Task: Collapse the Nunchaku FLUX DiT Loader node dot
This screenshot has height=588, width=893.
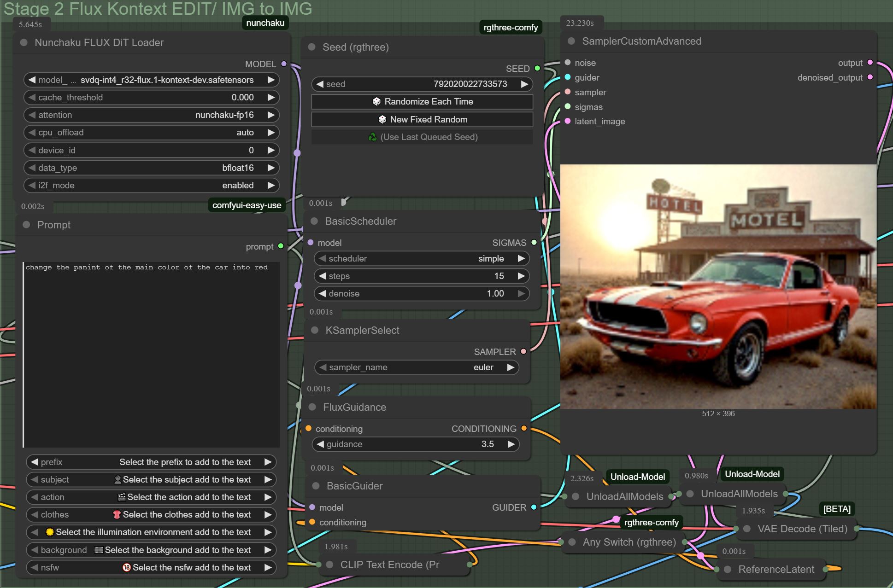Action: click(23, 42)
